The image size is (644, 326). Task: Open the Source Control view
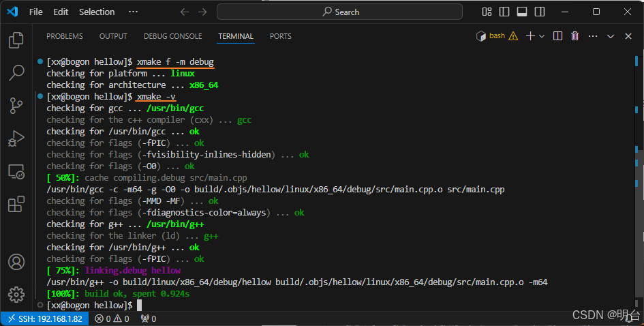[16, 106]
